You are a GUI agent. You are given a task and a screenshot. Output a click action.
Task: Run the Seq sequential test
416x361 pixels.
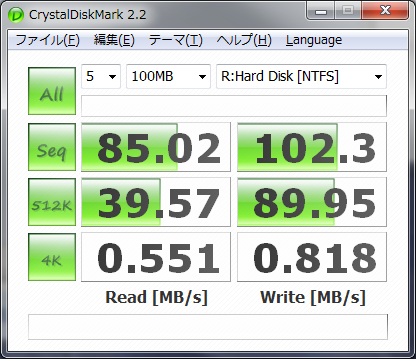coord(52,147)
